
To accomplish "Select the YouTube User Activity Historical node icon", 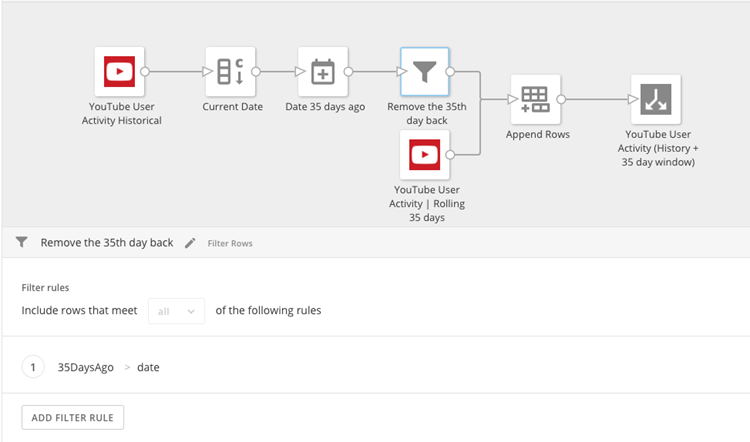I will coord(120,72).
